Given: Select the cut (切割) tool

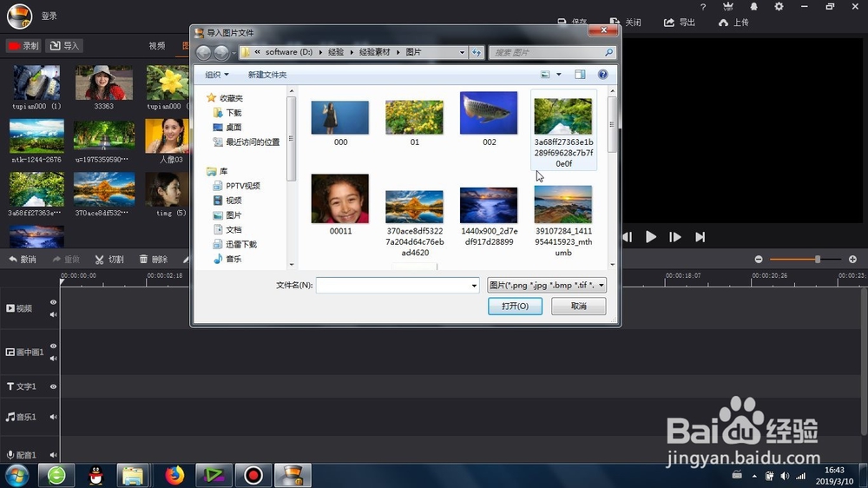Looking at the screenshot, I should (109, 260).
